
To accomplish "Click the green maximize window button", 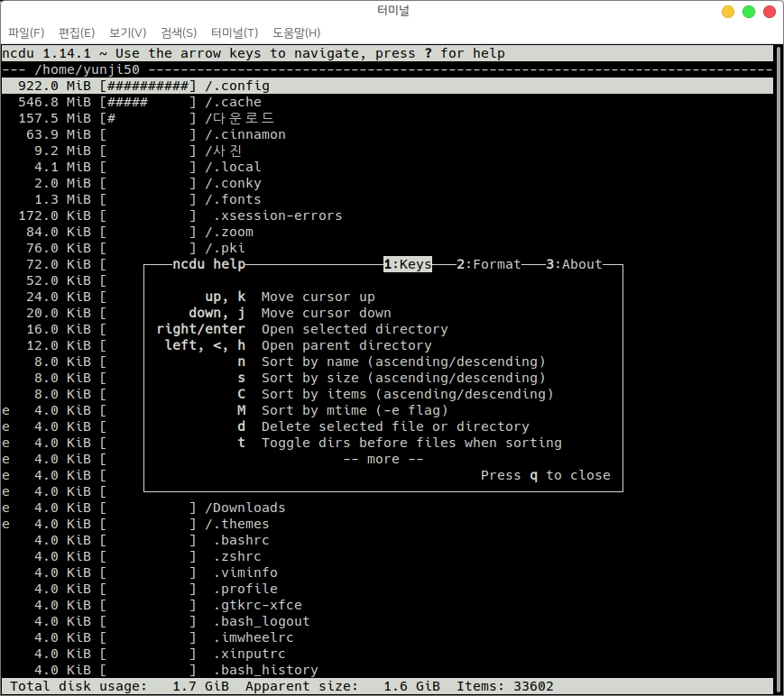I will (x=748, y=12).
